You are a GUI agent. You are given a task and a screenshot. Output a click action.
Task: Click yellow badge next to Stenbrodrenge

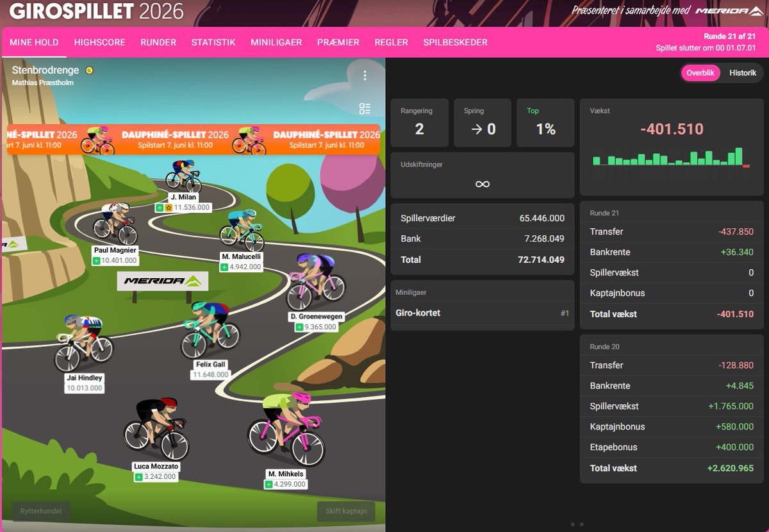click(x=90, y=71)
